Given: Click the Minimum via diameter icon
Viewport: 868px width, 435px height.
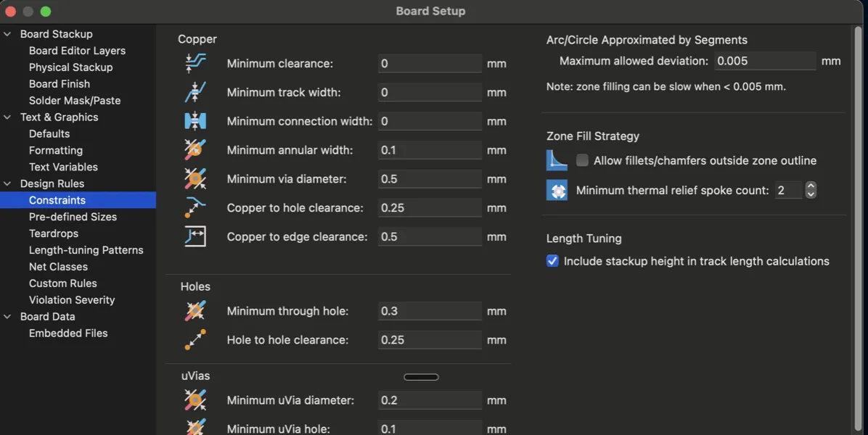Looking at the screenshot, I should pyautogui.click(x=196, y=179).
